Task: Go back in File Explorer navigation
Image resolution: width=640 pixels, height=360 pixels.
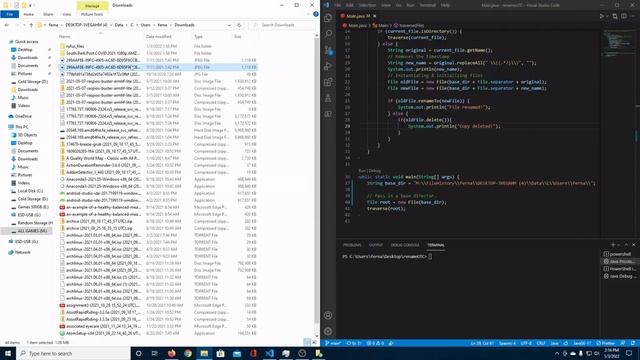Action: (x=7, y=25)
